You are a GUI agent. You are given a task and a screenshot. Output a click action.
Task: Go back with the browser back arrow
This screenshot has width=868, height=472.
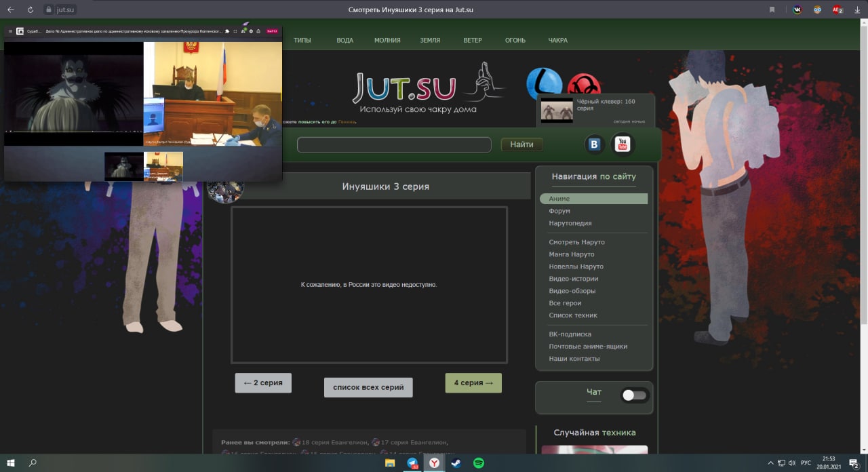point(10,9)
